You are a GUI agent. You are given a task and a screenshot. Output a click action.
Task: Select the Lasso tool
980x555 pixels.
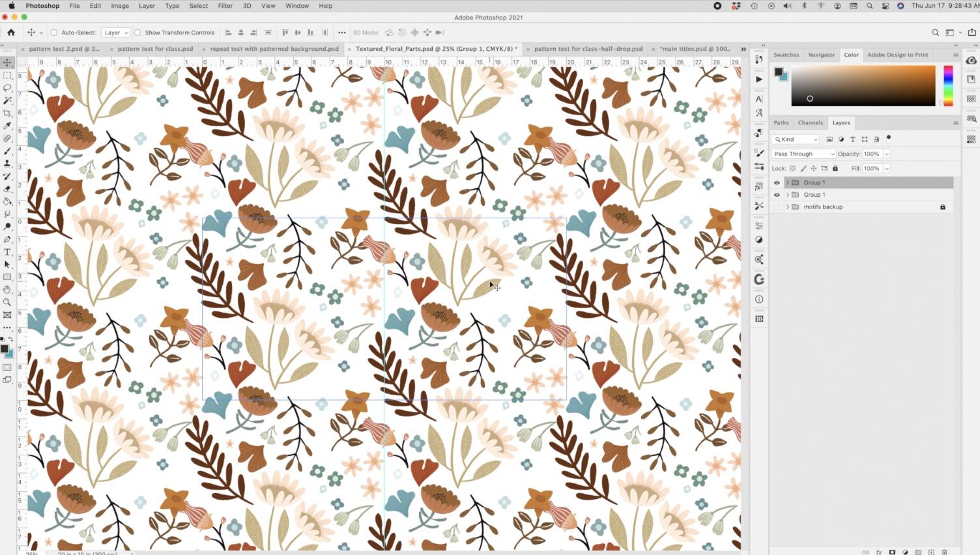pos(7,88)
